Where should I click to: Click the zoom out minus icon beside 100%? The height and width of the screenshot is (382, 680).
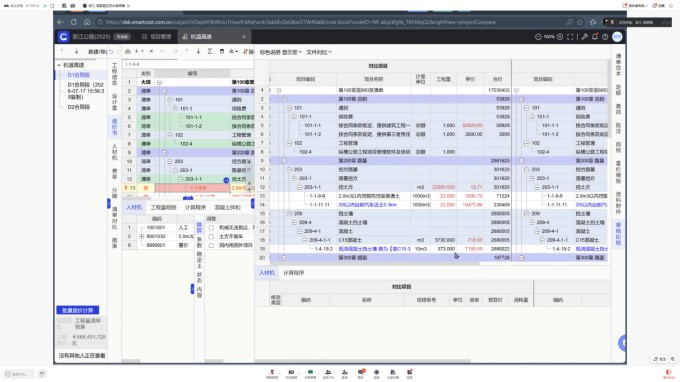538,37
